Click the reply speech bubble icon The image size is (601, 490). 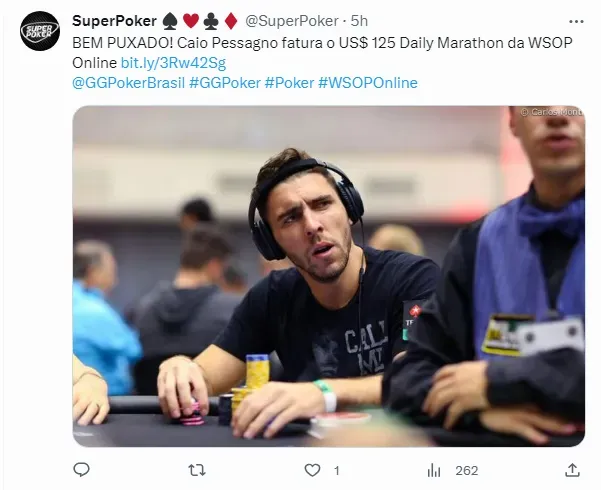[x=81, y=470]
